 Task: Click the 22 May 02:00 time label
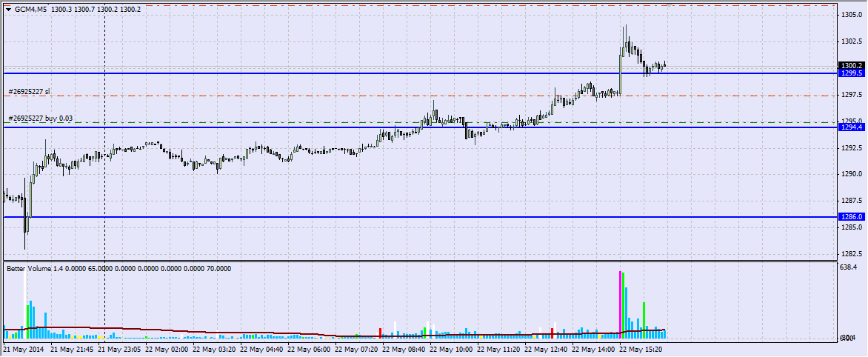click(x=167, y=350)
